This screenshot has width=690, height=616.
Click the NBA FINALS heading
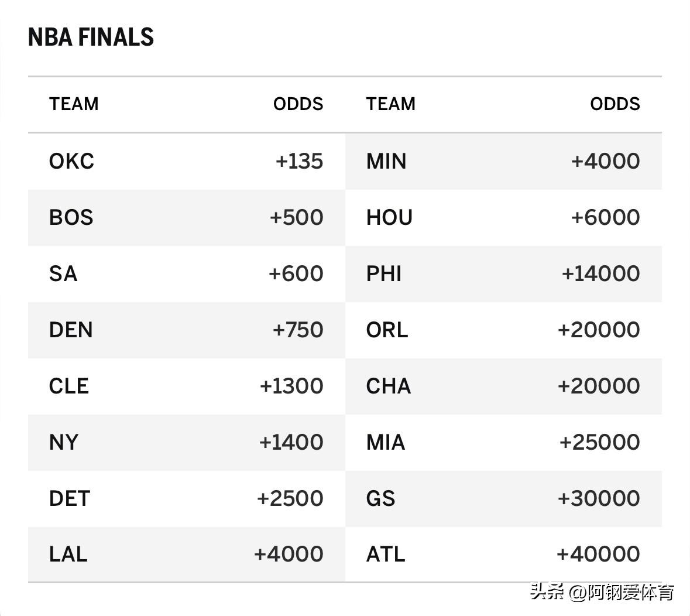(91, 37)
